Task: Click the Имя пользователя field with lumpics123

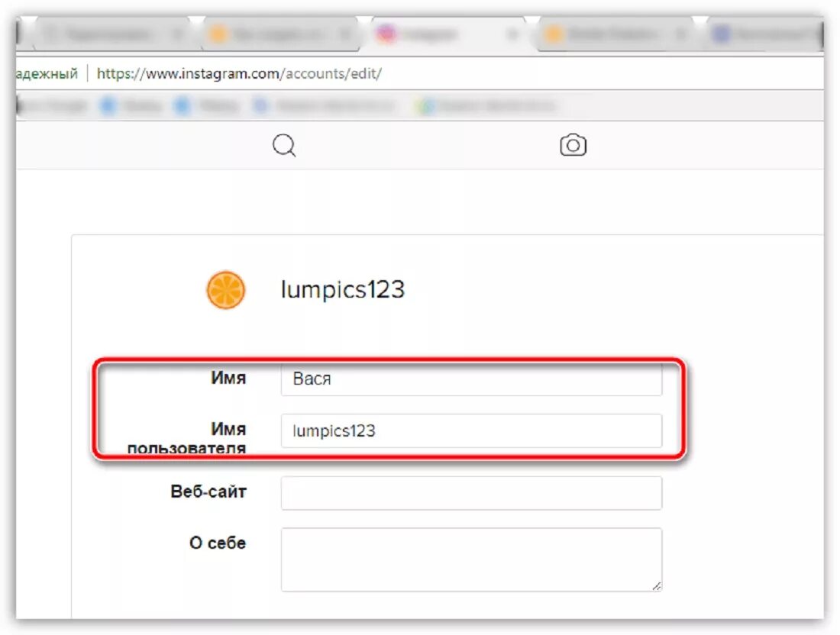Action: coord(471,430)
